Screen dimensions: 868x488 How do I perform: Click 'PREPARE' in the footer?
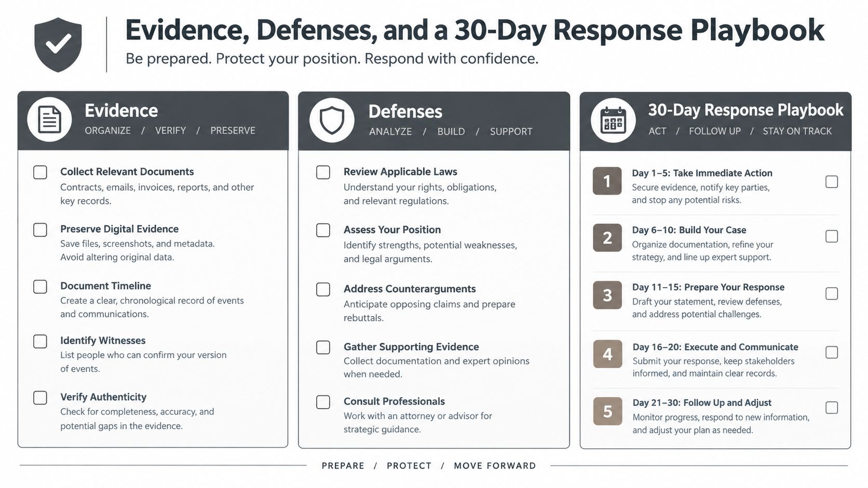tap(343, 466)
